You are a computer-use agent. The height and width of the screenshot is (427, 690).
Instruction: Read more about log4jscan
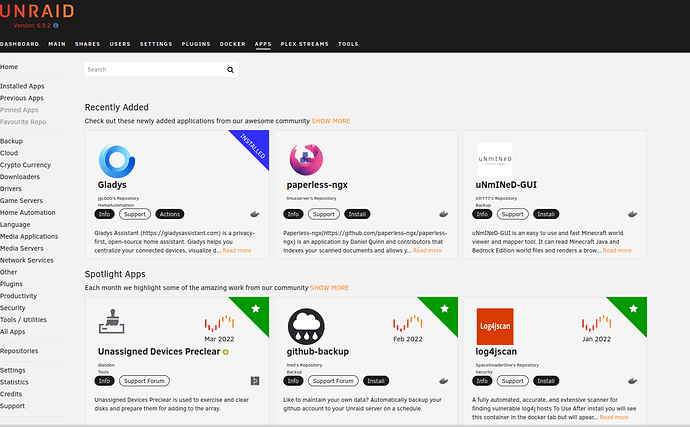pyautogui.click(x=614, y=417)
